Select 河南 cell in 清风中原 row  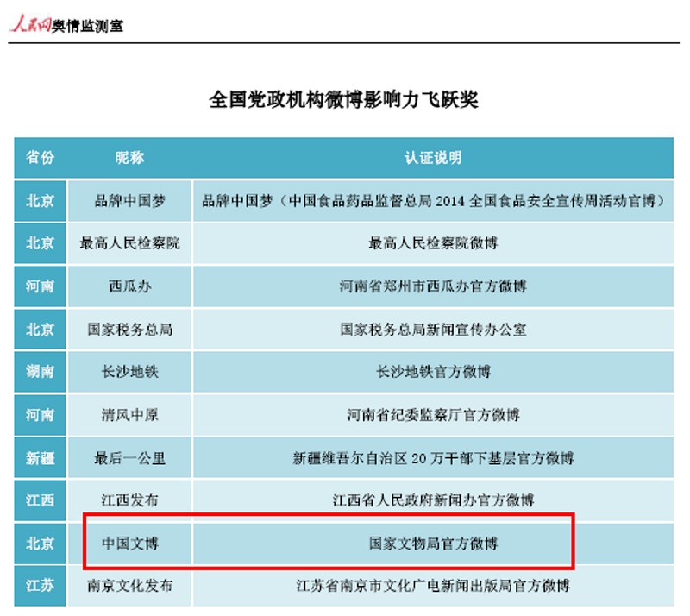coord(40,415)
